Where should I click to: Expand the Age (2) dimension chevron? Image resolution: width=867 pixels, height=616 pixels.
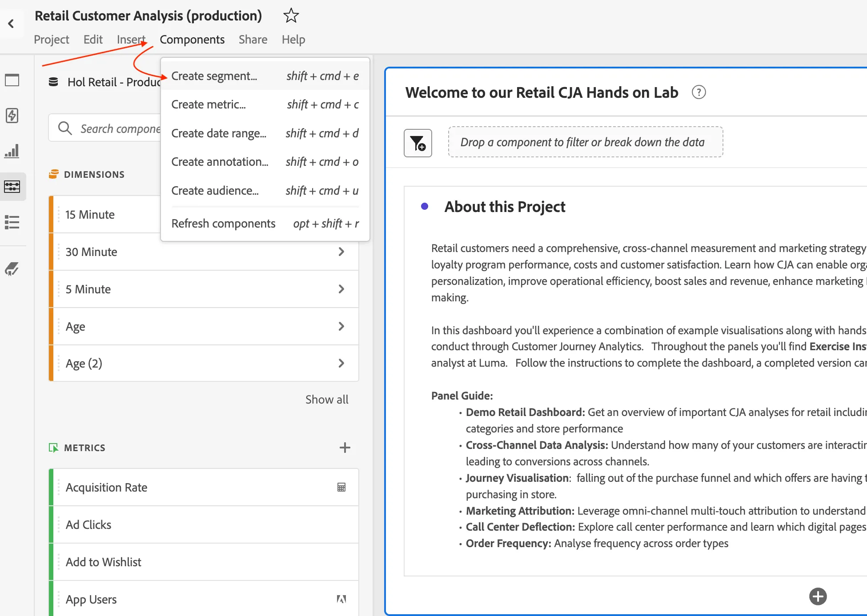[341, 363]
